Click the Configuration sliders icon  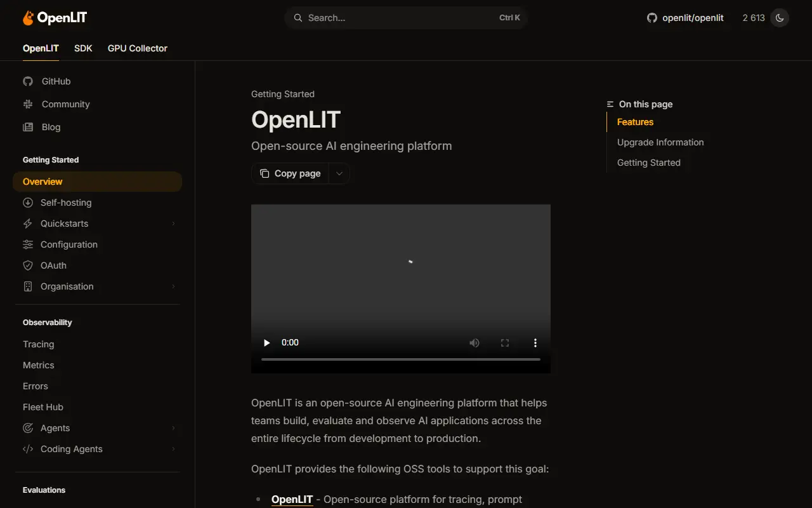tap(28, 244)
